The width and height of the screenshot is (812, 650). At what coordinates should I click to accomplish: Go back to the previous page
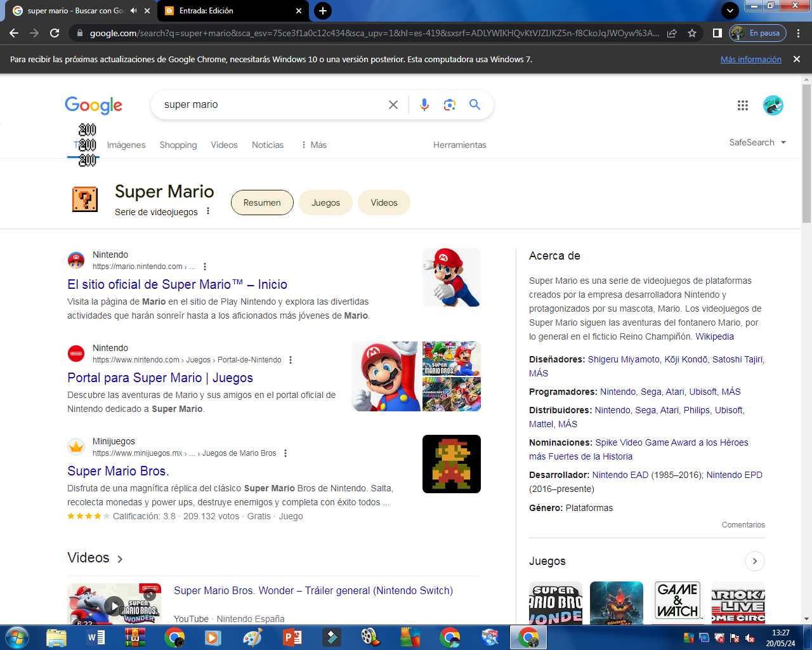click(14, 33)
